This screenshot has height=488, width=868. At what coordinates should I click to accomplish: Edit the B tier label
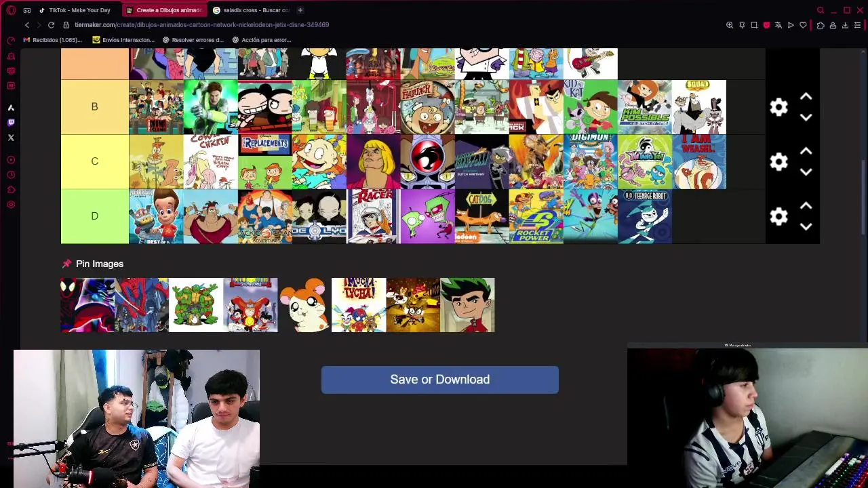pyautogui.click(x=95, y=107)
